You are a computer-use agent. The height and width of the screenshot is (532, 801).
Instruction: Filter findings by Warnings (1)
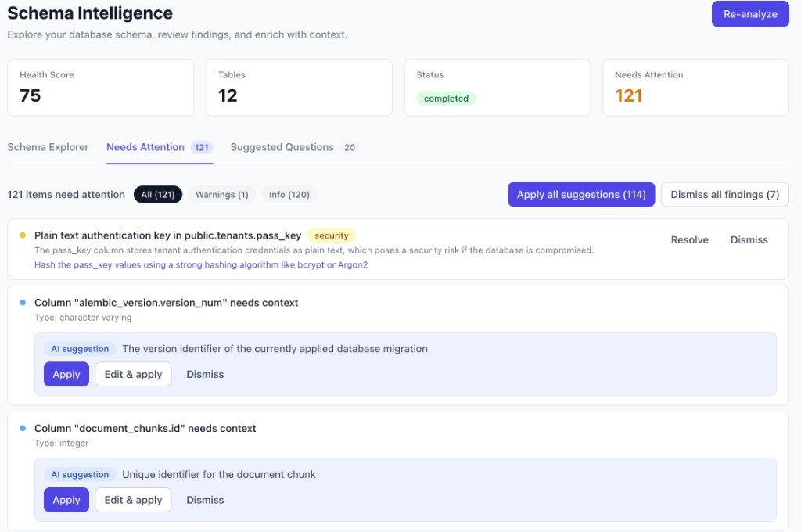(221, 195)
